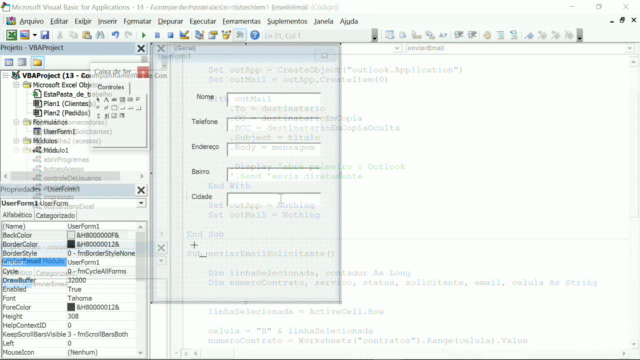Image resolution: width=640 pixels, height=360 pixels.
Task: Click the ForeColor color swatch
Action: (71, 307)
